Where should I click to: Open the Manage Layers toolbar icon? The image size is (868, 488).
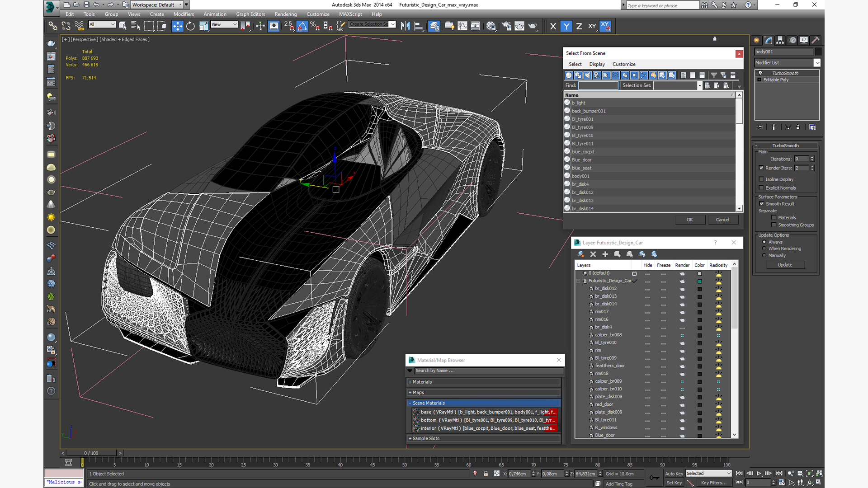[434, 26]
